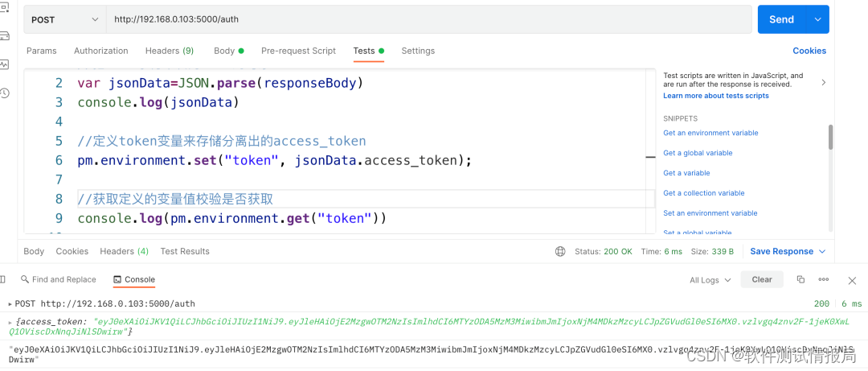Open the response Cookies tab

coord(72,251)
